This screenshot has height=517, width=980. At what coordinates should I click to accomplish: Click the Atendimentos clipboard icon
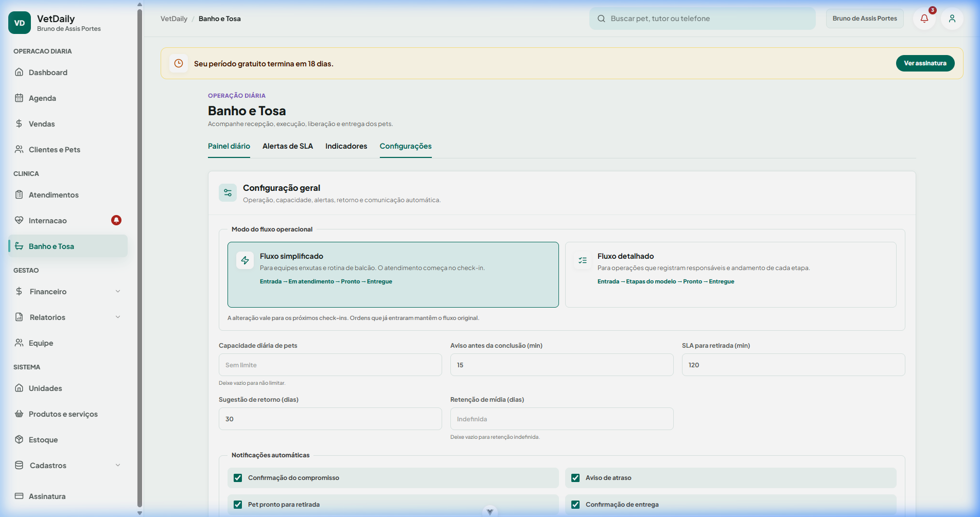click(x=19, y=194)
